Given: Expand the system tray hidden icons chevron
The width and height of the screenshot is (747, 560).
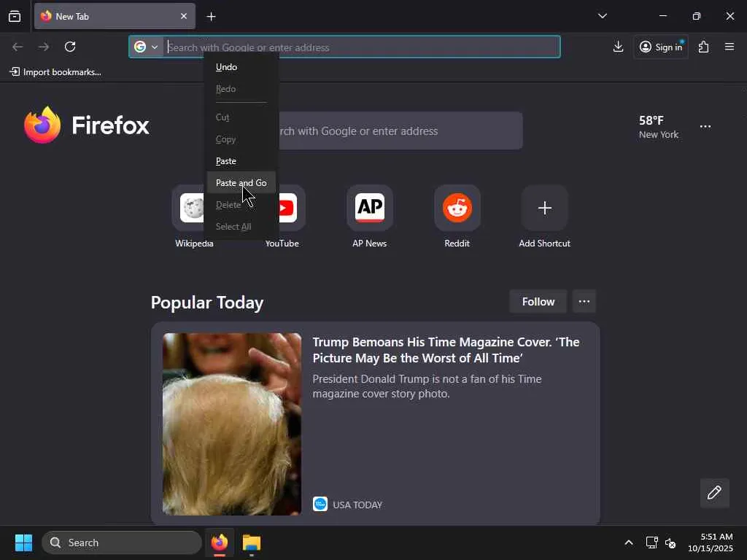Looking at the screenshot, I should pos(629,542).
